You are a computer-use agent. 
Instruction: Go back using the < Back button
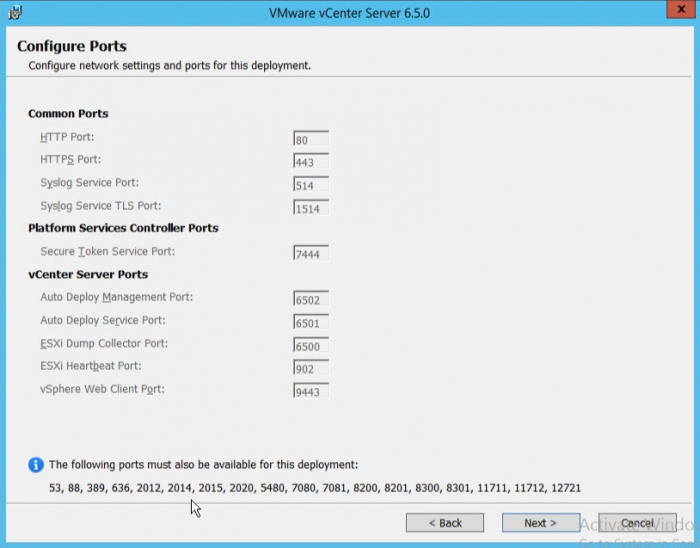445,523
